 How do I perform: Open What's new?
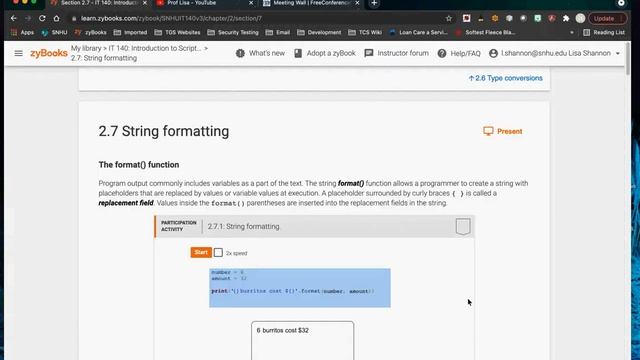pyautogui.click(x=260, y=53)
